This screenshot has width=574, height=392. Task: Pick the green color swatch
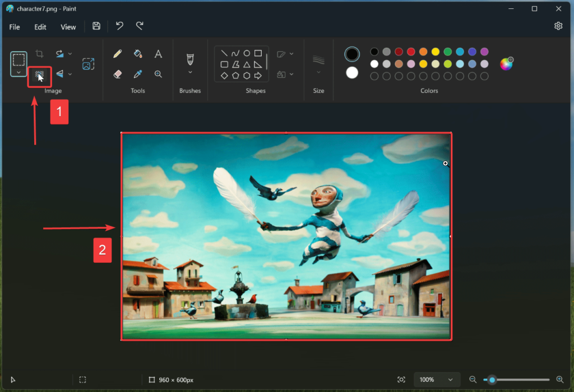tap(447, 52)
